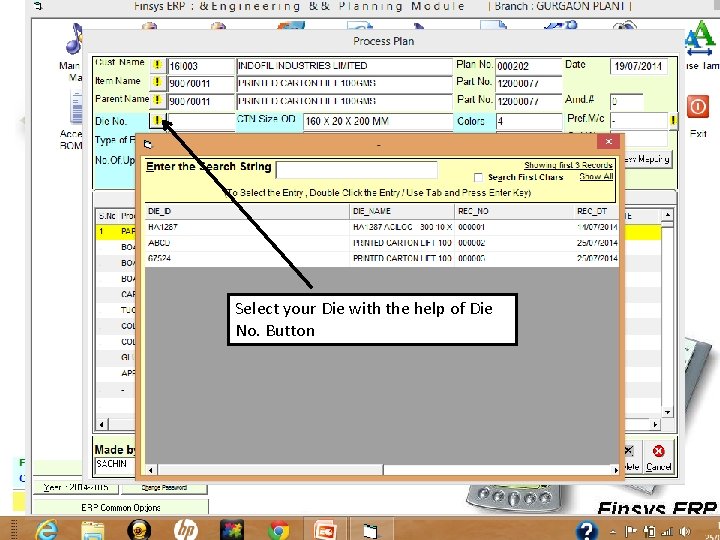Image resolution: width=720 pixels, height=540 pixels.
Task: Click the Pref. M/c lookup button
Action: coord(673,121)
